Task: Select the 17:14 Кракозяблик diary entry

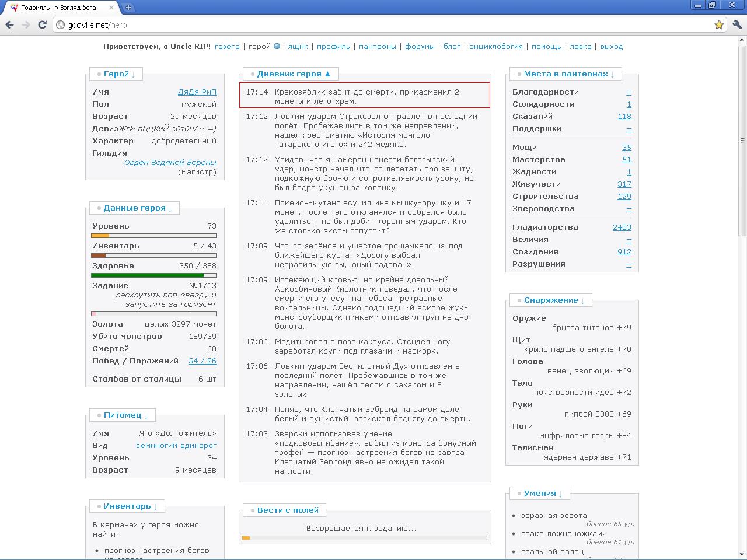Action: [365, 96]
